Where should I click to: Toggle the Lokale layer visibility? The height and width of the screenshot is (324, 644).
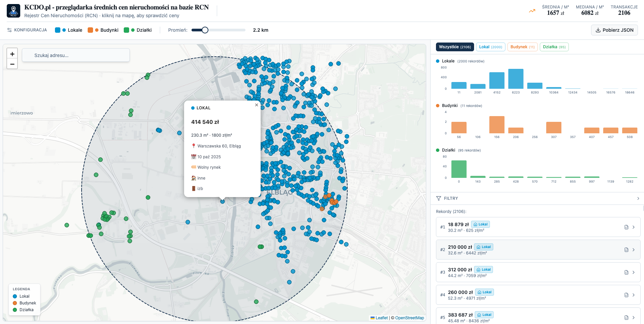(x=58, y=30)
